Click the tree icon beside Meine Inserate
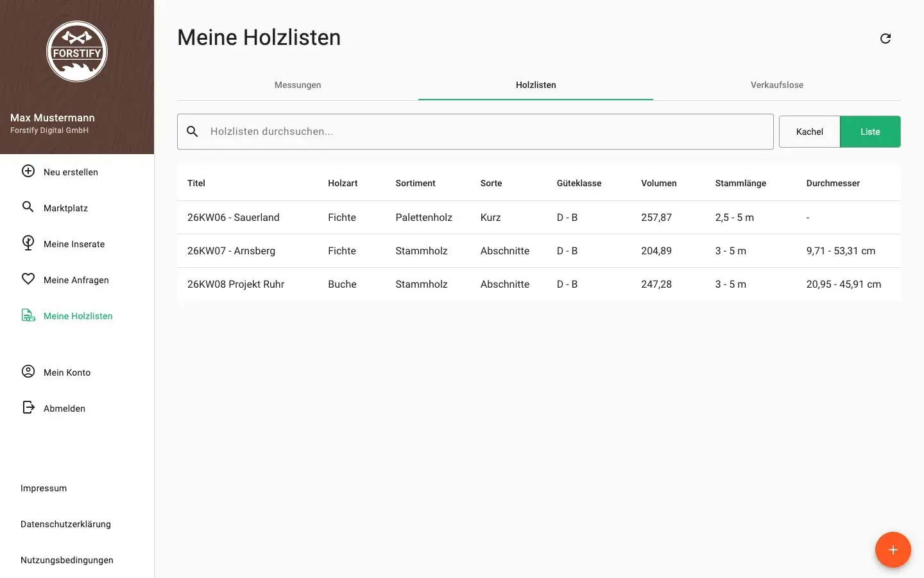The height and width of the screenshot is (578, 924). [28, 243]
